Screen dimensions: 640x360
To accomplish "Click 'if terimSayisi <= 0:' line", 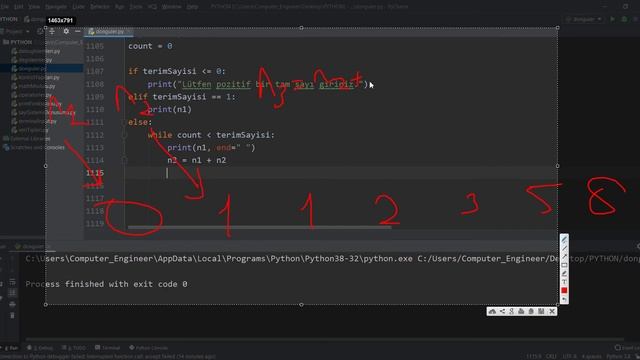I will pyautogui.click(x=177, y=71).
